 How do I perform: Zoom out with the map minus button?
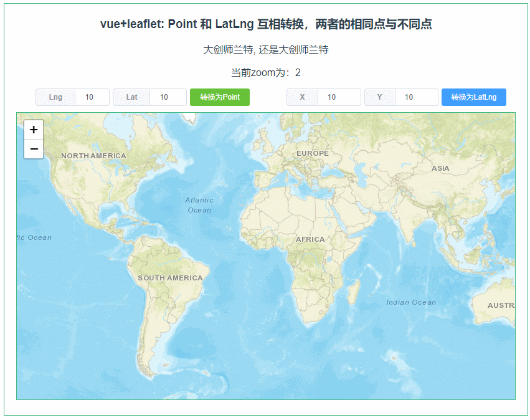pos(34,149)
